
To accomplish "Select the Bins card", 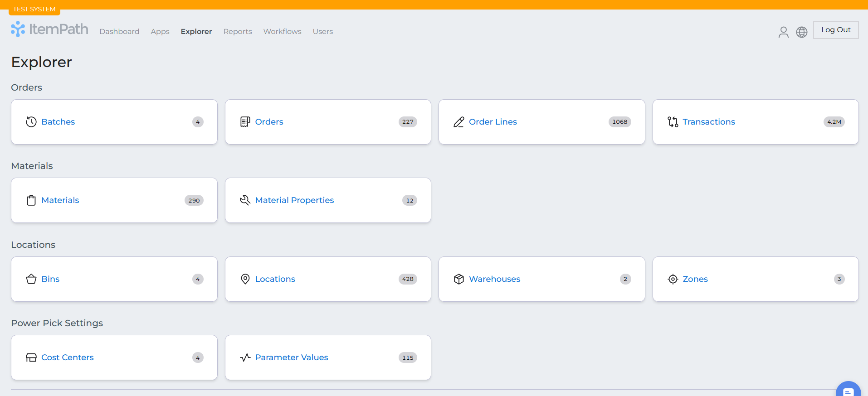I will pyautogui.click(x=114, y=279).
